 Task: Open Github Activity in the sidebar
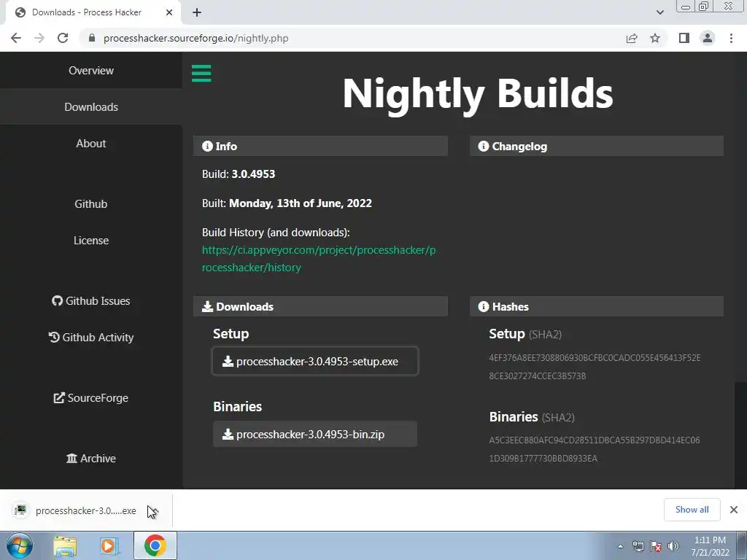[x=91, y=338]
